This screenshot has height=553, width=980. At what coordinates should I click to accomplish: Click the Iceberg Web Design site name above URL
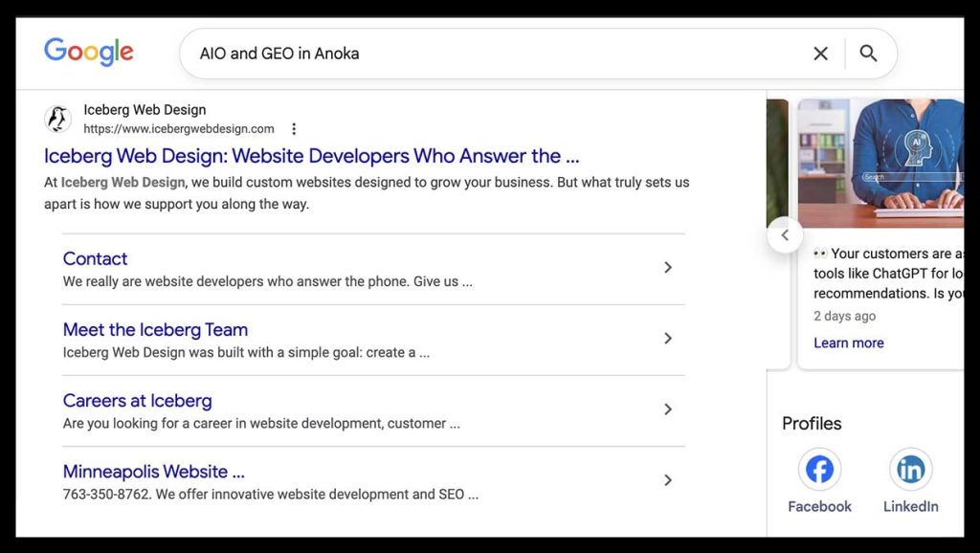[145, 110]
